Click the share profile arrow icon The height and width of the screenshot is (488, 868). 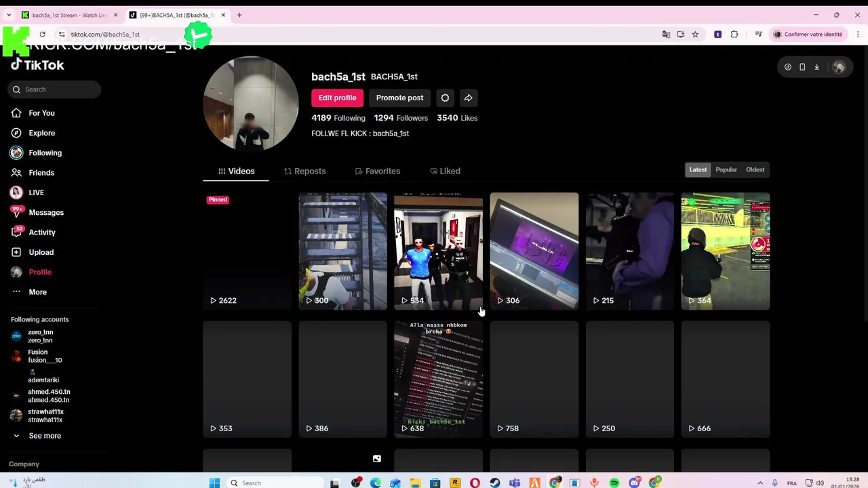(x=469, y=98)
